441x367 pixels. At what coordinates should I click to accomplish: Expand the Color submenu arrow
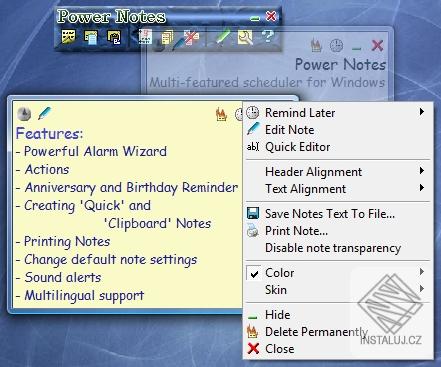(x=422, y=272)
